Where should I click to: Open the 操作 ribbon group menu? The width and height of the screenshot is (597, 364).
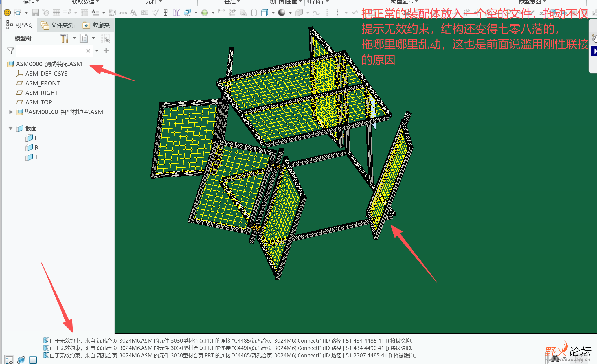pos(31,2)
